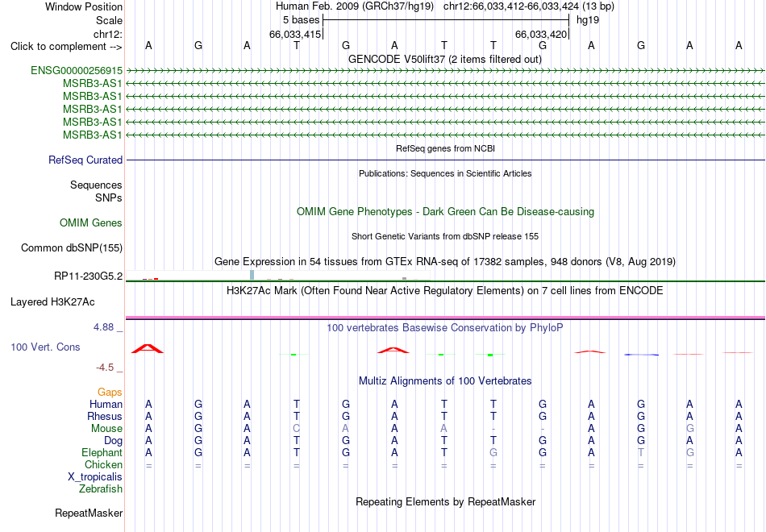Select the Human alignment row label

106,404
